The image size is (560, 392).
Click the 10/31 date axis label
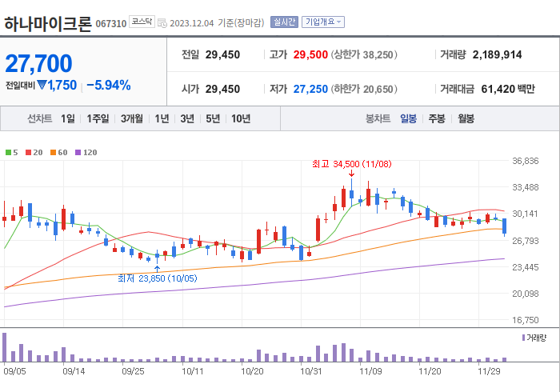coord(310,371)
